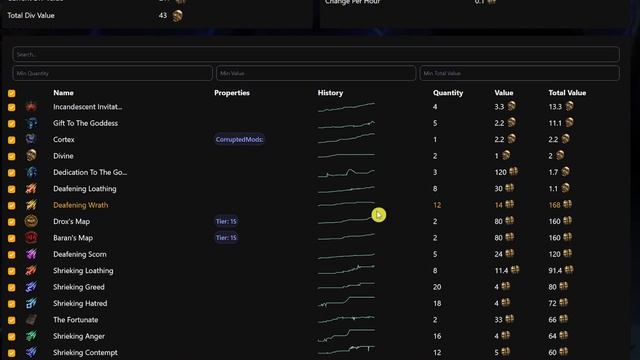The width and height of the screenshot is (640, 360).
Task: Uncheck the Incandescent Invitation row checkbox
Action: coord(11,107)
